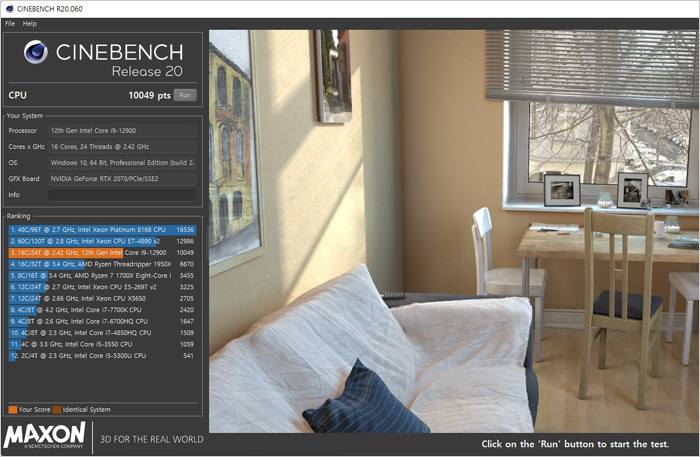Image resolution: width=700 pixels, height=457 pixels.
Task: Select ranking row Intel Core i5-5300U
Action: (102, 356)
